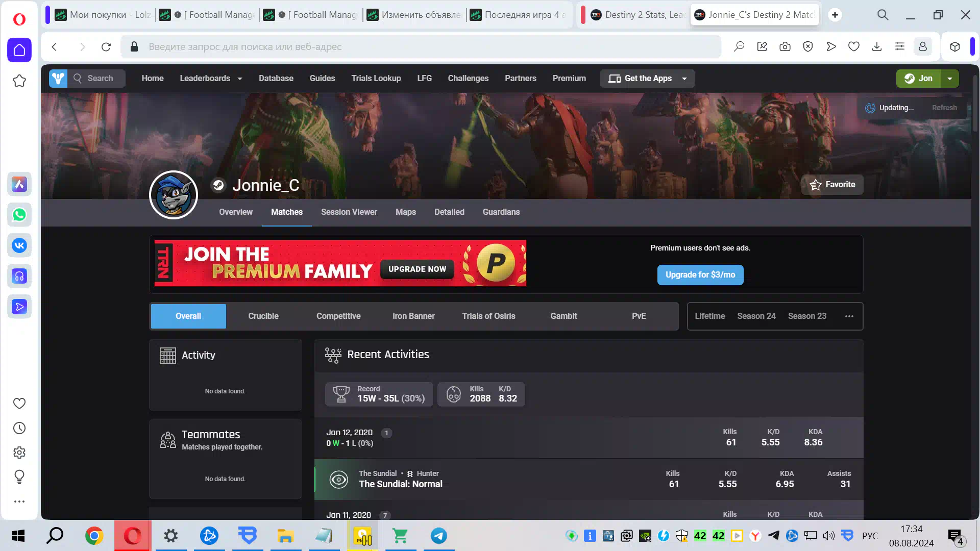This screenshot has width=980, height=551.
Task: Open Easy Setup sliders icon
Action: coord(900,47)
